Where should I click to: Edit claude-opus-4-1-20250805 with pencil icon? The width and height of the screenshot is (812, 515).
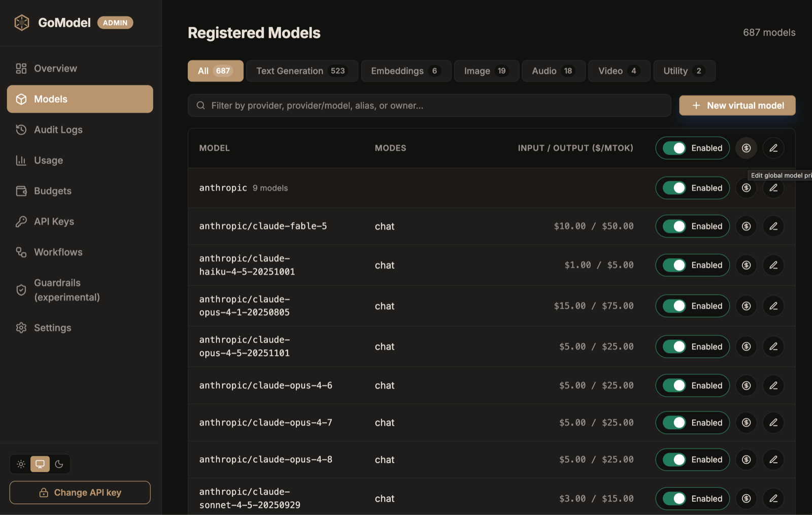click(x=773, y=306)
